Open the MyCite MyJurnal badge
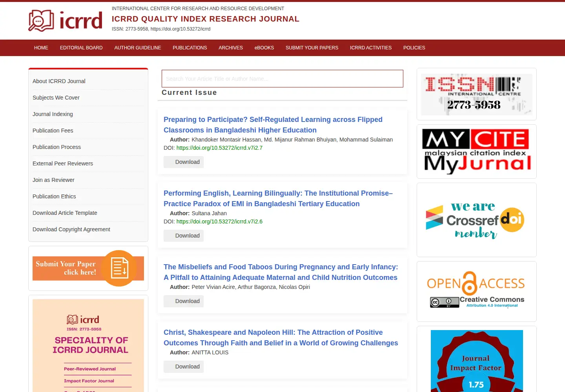This screenshot has height=392, width=565. click(477, 151)
